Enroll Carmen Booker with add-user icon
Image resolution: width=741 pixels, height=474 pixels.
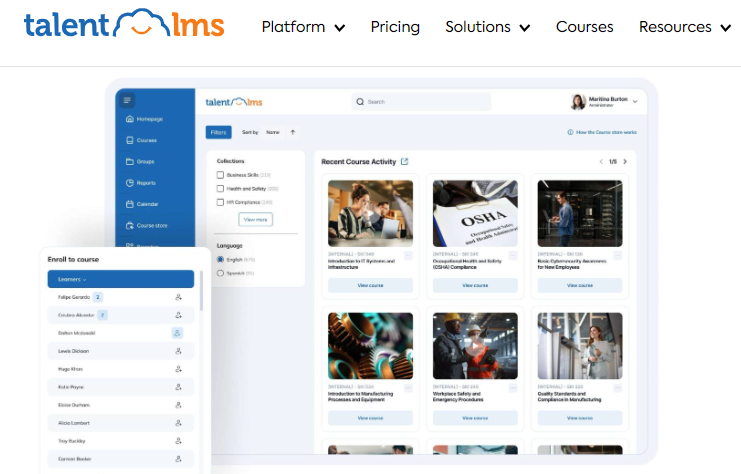[x=178, y=459]
